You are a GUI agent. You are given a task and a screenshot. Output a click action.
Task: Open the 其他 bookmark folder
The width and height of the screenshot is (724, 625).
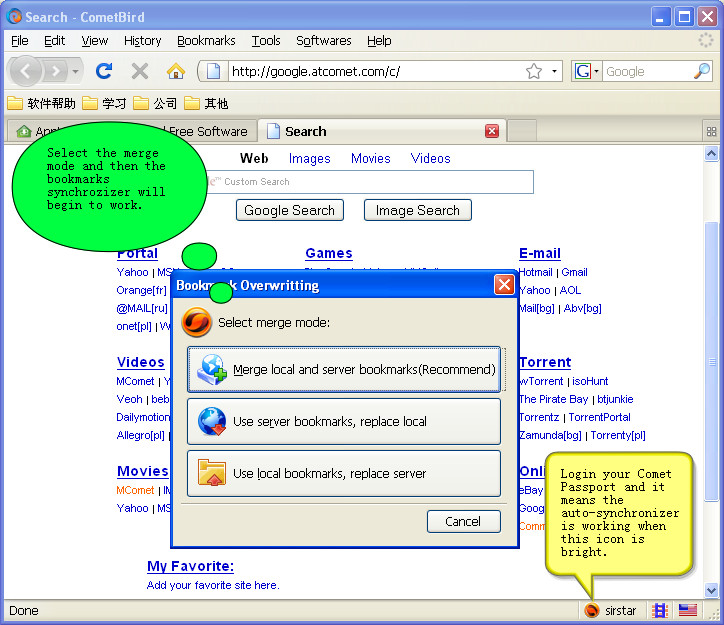coord(206,103)
